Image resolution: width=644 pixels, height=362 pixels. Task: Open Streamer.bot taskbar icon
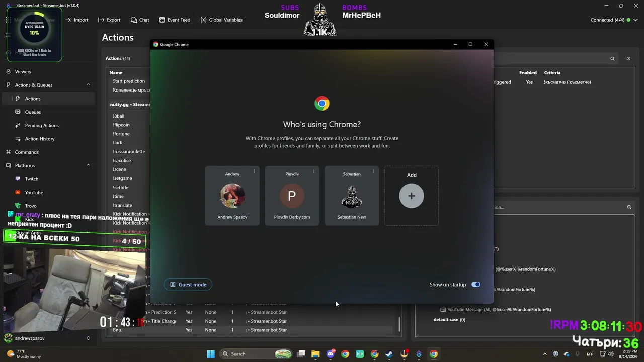(x=419, y=354)
